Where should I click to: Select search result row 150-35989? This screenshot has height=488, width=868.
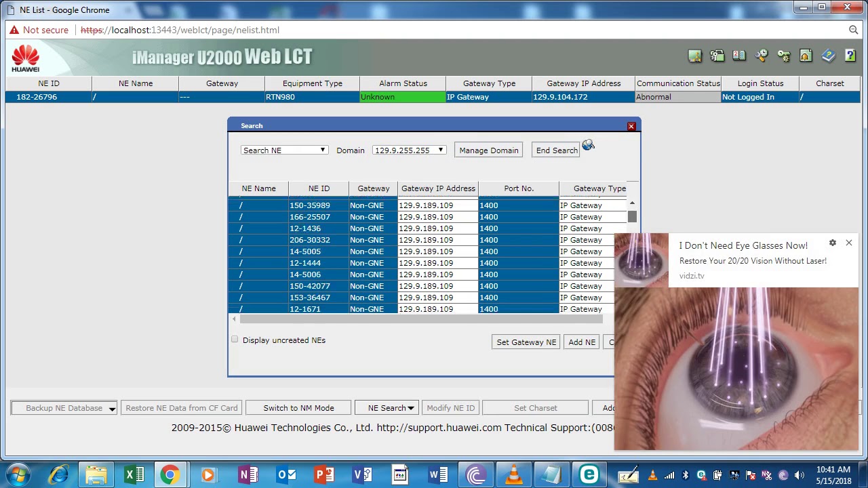pyautogui.click(x=428, y=205)
